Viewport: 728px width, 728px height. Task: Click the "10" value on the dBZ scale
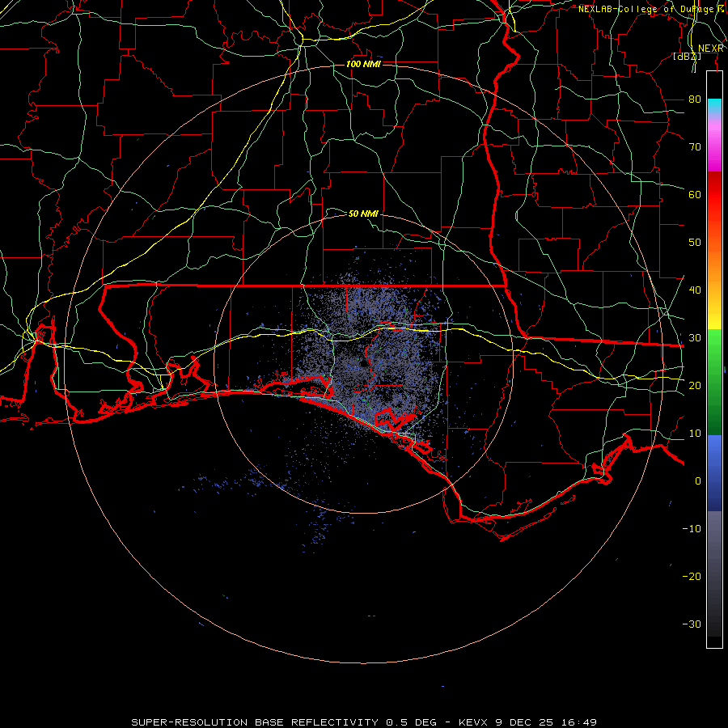tap(695, 434)
